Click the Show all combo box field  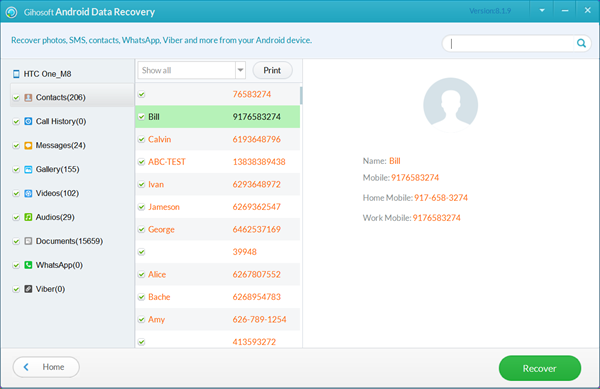pos(192,70)
